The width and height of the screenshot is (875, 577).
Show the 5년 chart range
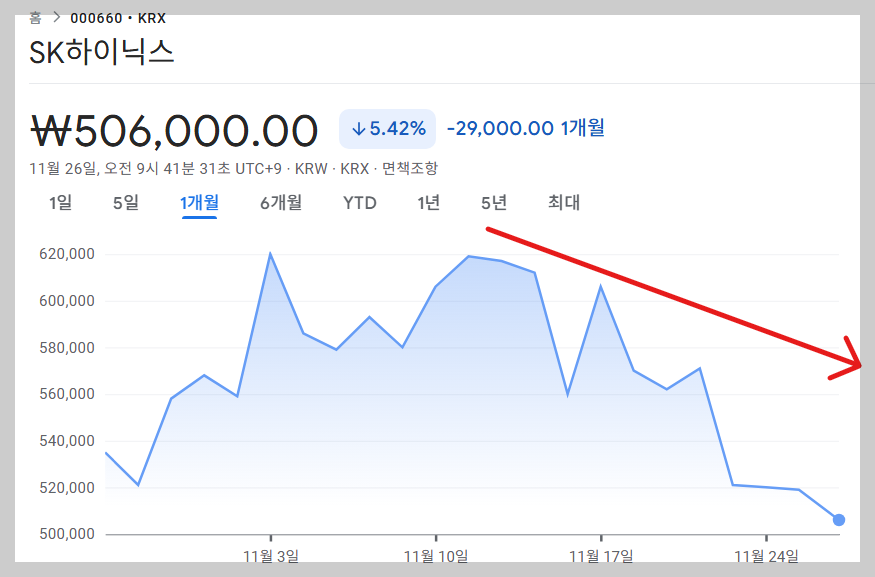(x=494, y=202)
